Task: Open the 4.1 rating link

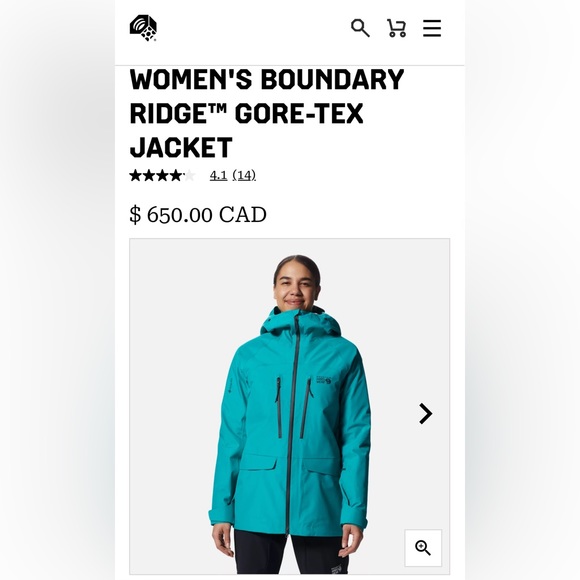Action: [x=218, y=175]
